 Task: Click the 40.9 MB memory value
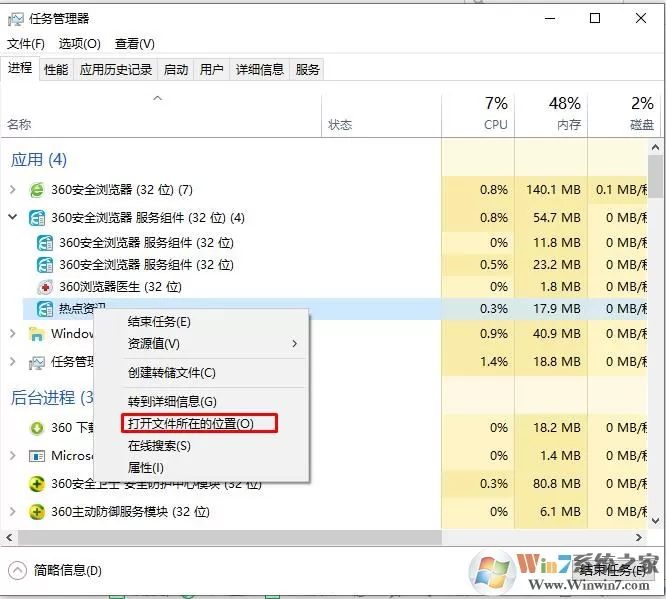tap(557, 334)
